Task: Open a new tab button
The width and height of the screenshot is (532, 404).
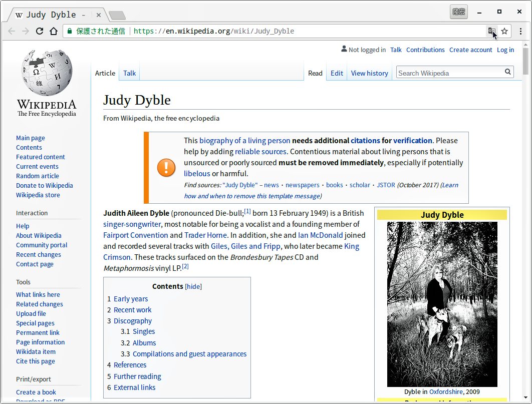Action: pyautogui.click(x=117, y=15)
